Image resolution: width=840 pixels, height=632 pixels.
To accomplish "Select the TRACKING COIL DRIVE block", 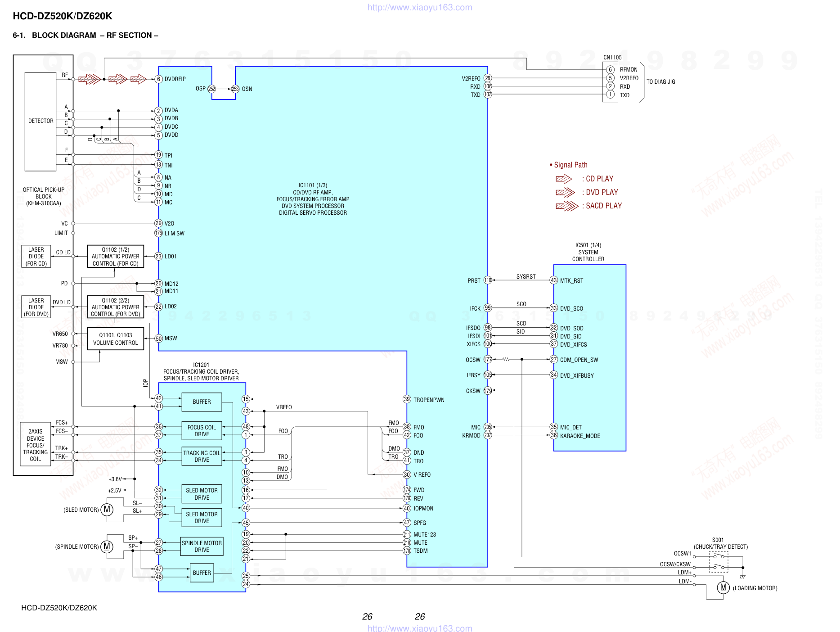I will tap(202, 456).
